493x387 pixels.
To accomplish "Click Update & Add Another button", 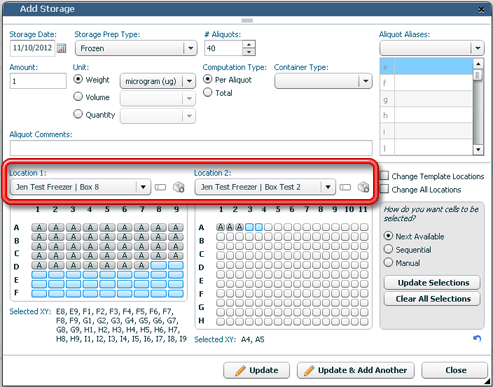I will [356, 370].
